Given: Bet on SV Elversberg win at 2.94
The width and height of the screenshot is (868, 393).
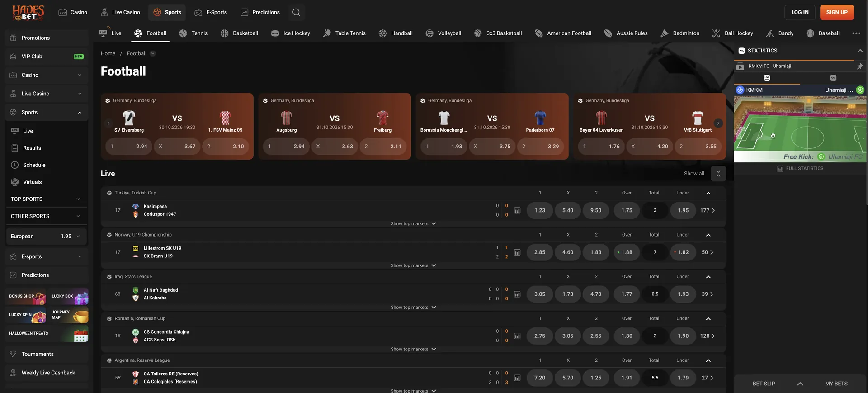Looking at the screenshot, I should [x=129, y=147].
